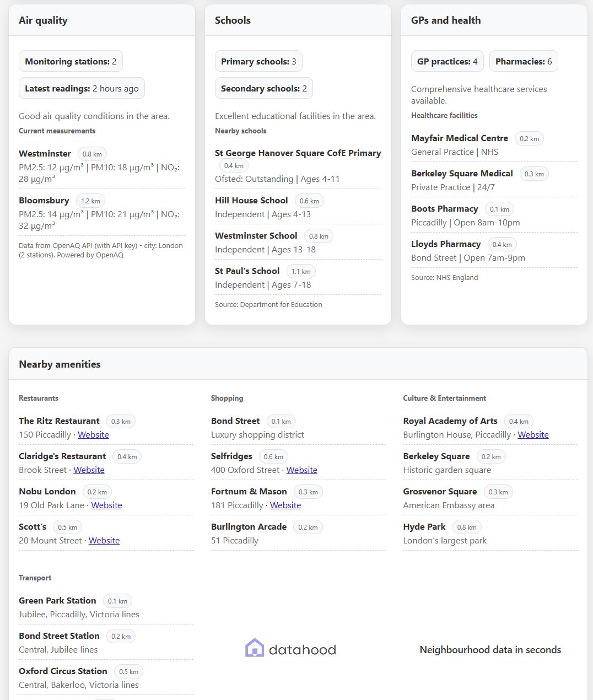593x700 pixels.
Task: Click the 0.1 km badge next to Green Park Station
Action: tap(117, 601)
